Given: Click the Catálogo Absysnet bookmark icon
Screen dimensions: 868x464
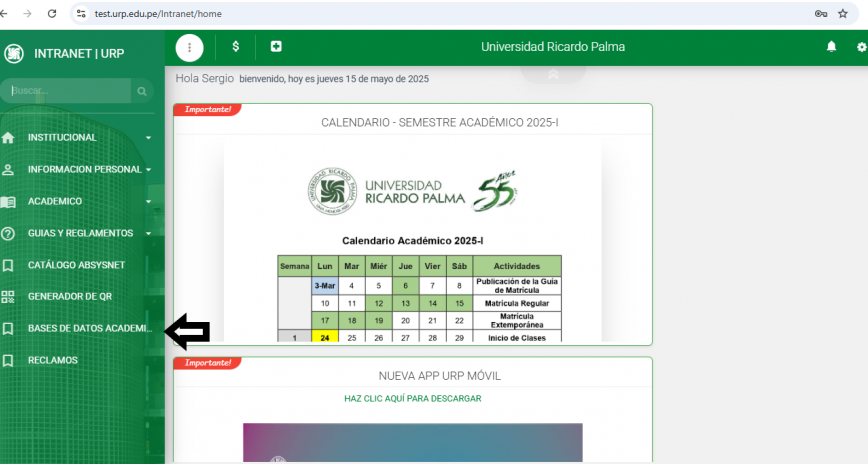Looking at the screenshot, I should [8, 265].
